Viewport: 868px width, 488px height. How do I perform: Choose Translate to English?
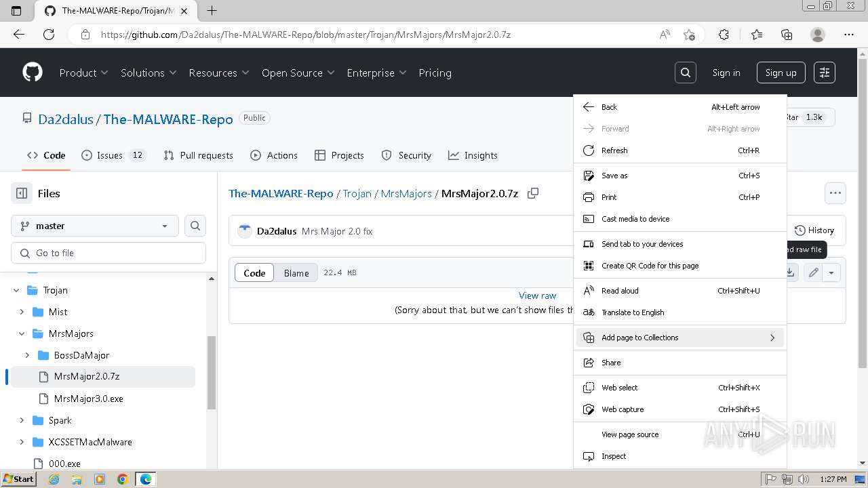click(680, 312)
